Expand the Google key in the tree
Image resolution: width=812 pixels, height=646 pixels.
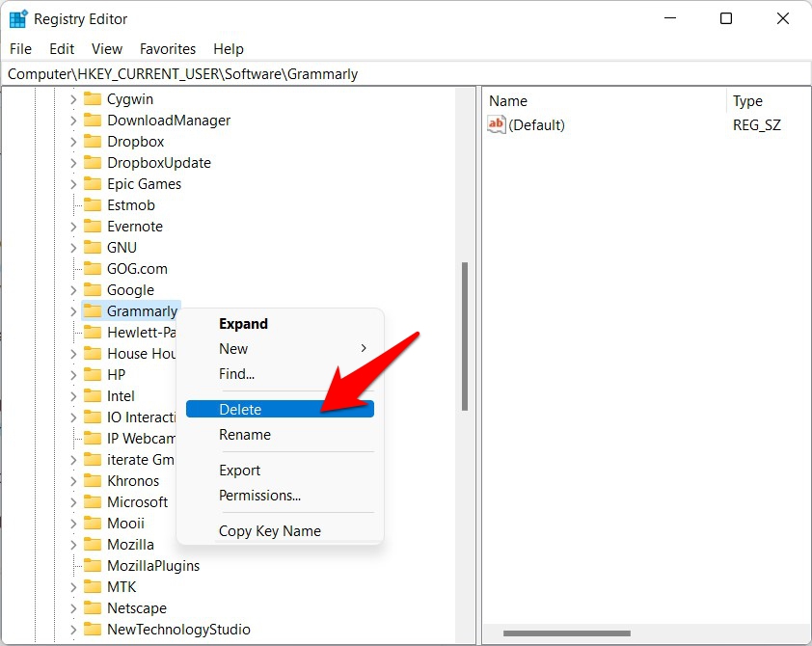pyautogui.click(x=73, y=290)
